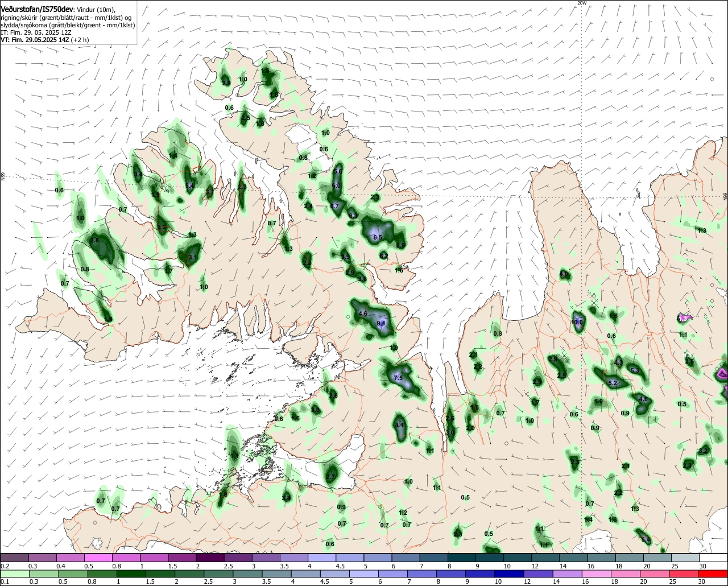
Task: Click the 9.1 precipitation value on the map
Action: click(x=381, y=324)
